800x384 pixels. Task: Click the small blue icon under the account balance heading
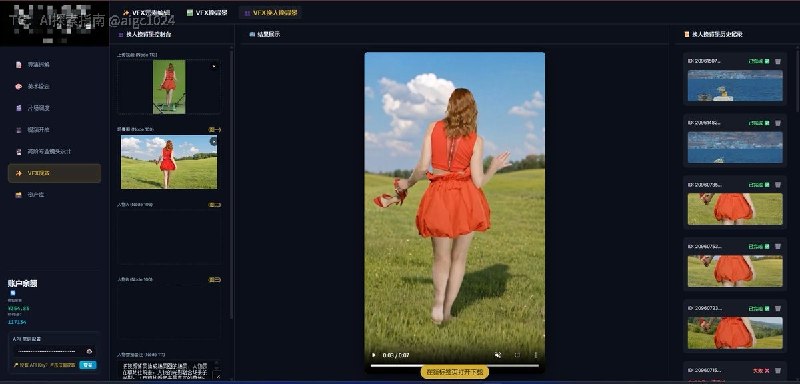(x=13, y=293)
